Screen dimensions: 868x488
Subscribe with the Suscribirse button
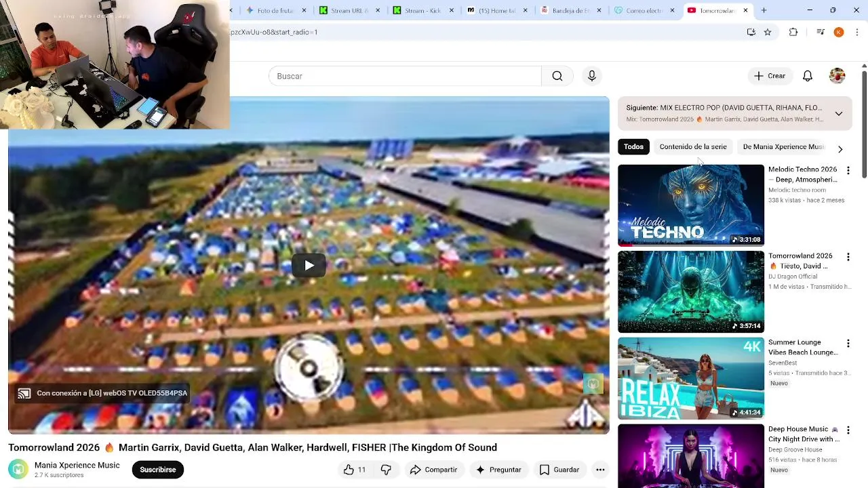pos(158,470)
